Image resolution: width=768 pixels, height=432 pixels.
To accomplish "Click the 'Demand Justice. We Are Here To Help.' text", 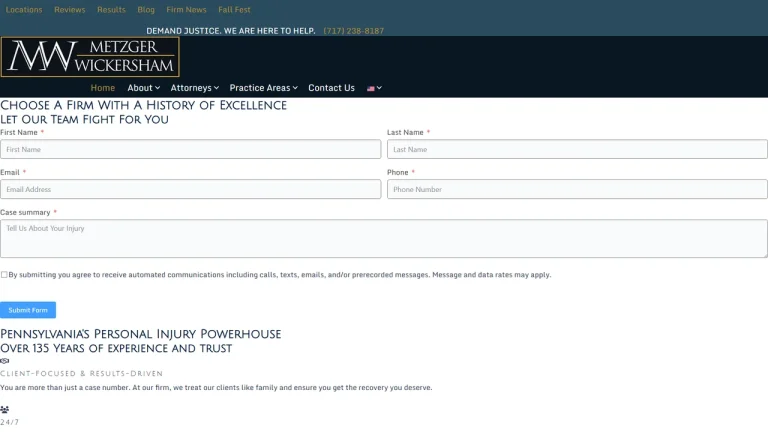I will click(231, 31).
